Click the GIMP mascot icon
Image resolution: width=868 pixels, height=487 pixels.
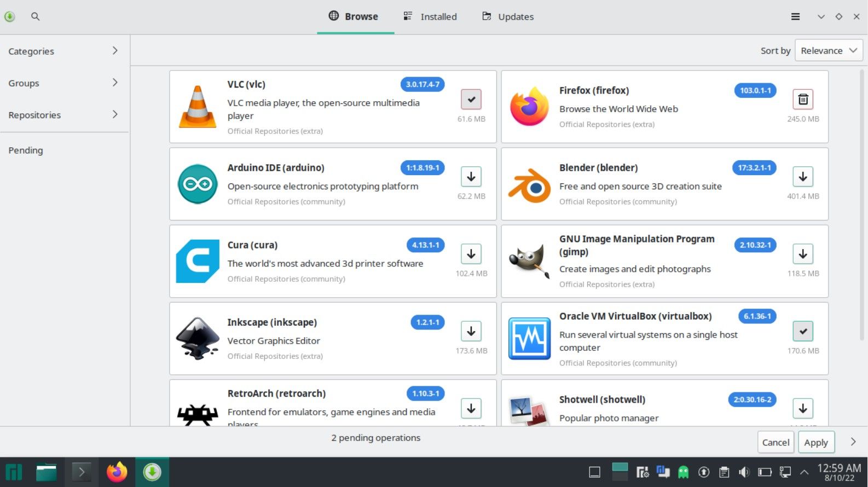click(529, 261)
